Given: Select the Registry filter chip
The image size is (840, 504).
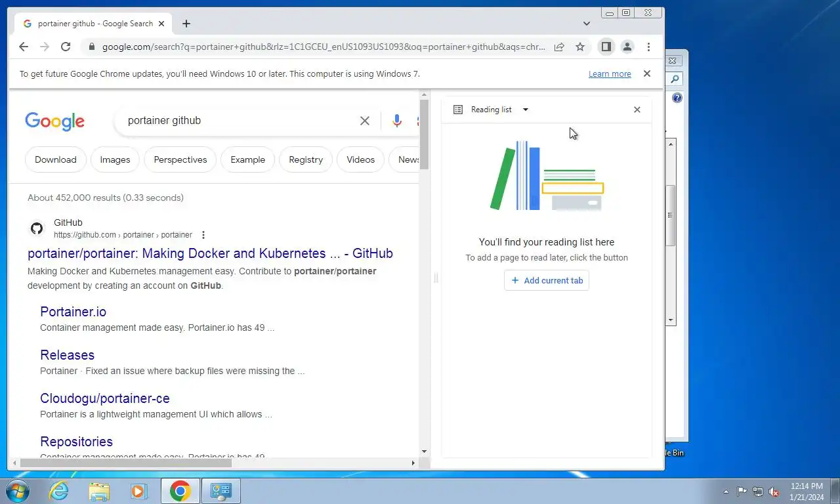Looking at the screenshot, I should 306,159.
